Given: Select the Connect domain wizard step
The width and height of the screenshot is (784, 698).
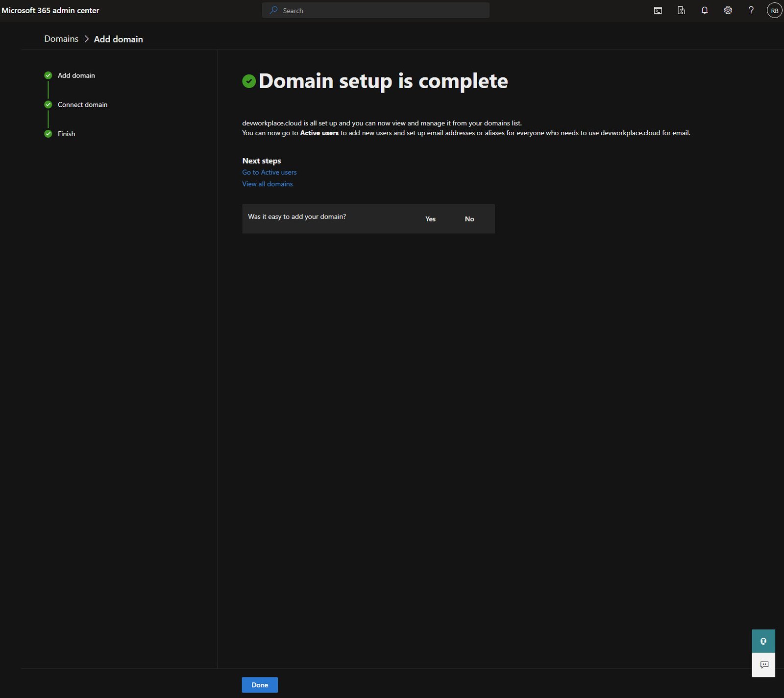Looking at the screenshot, I should (82, 105).
